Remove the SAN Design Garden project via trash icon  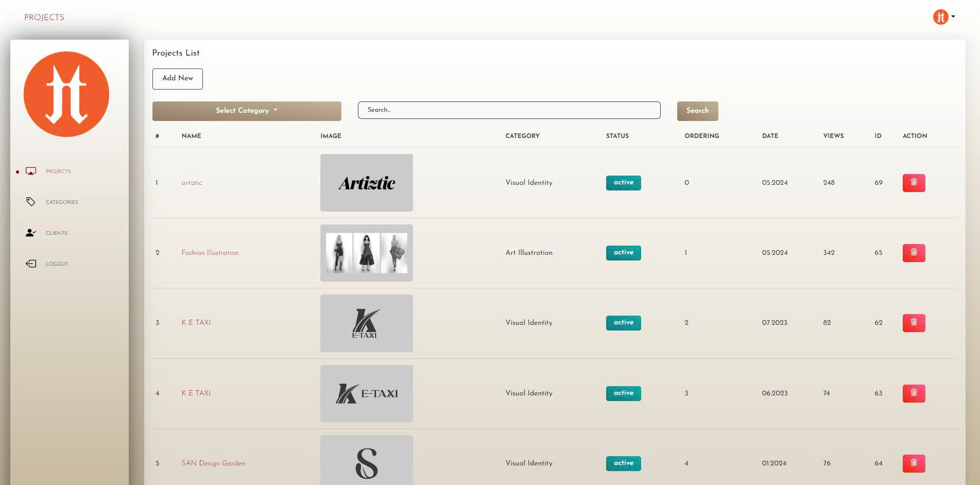pos(914,463)
